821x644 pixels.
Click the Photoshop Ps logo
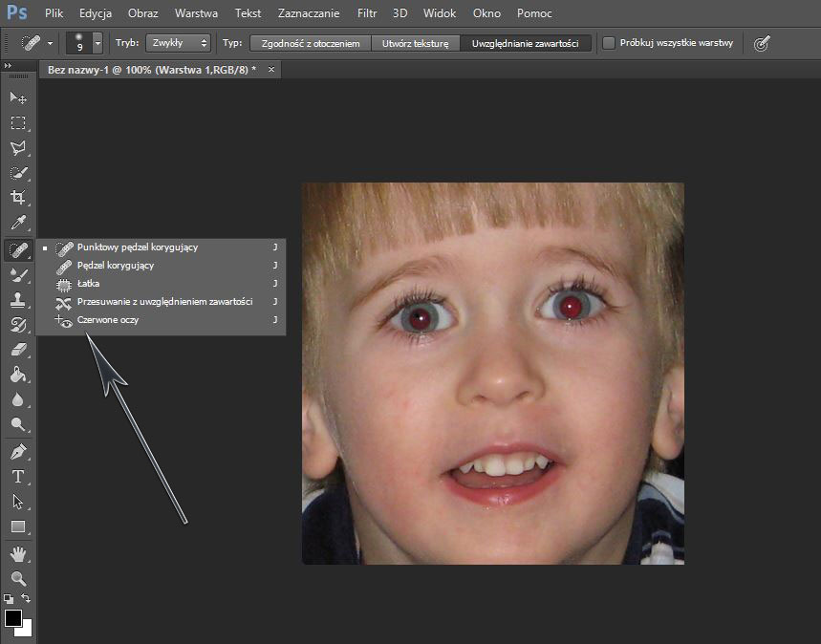(17, 12)
